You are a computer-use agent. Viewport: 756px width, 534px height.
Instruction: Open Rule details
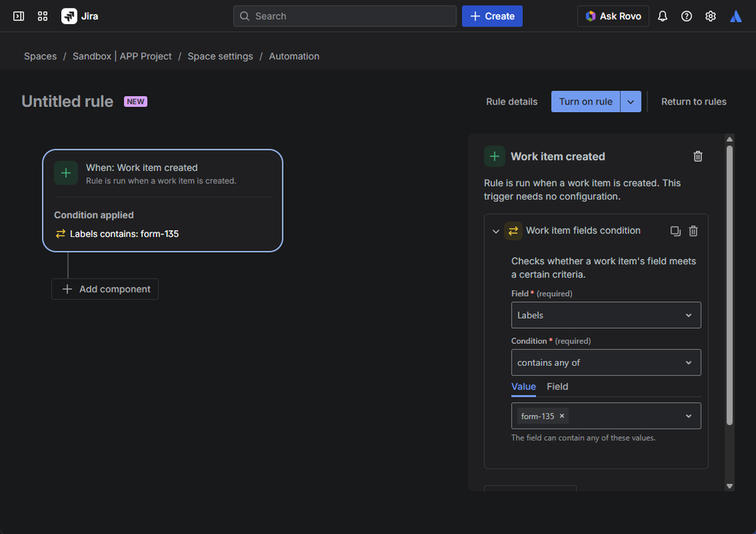pyautogui.click(x=512, y=101)
